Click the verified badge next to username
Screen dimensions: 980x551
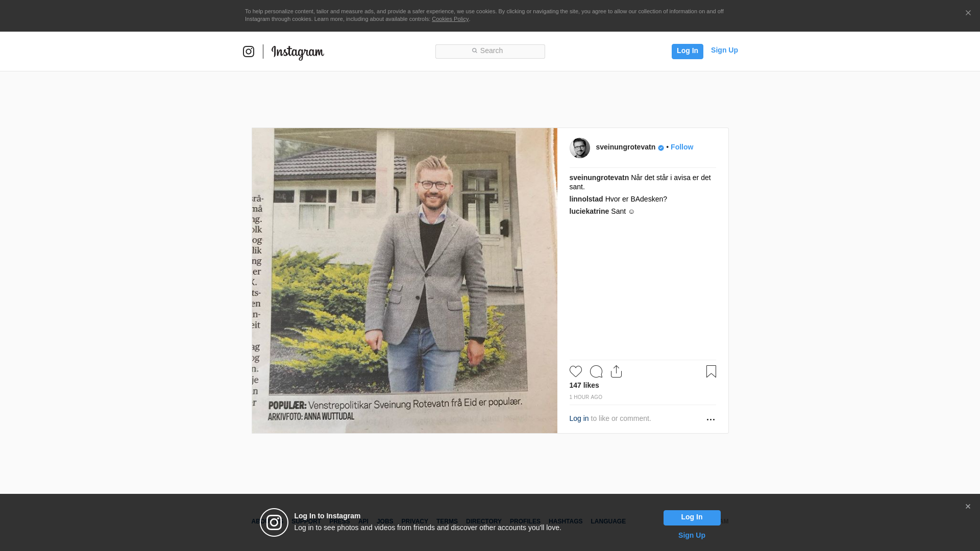coord(661,148)
